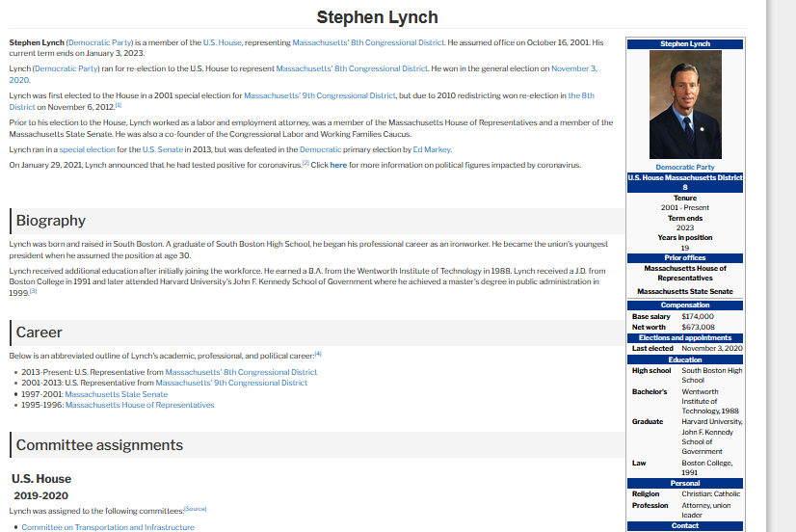796x532 pixels.
Task: Open the U.S. House link in intro
Action: click(x=223, y=42)
